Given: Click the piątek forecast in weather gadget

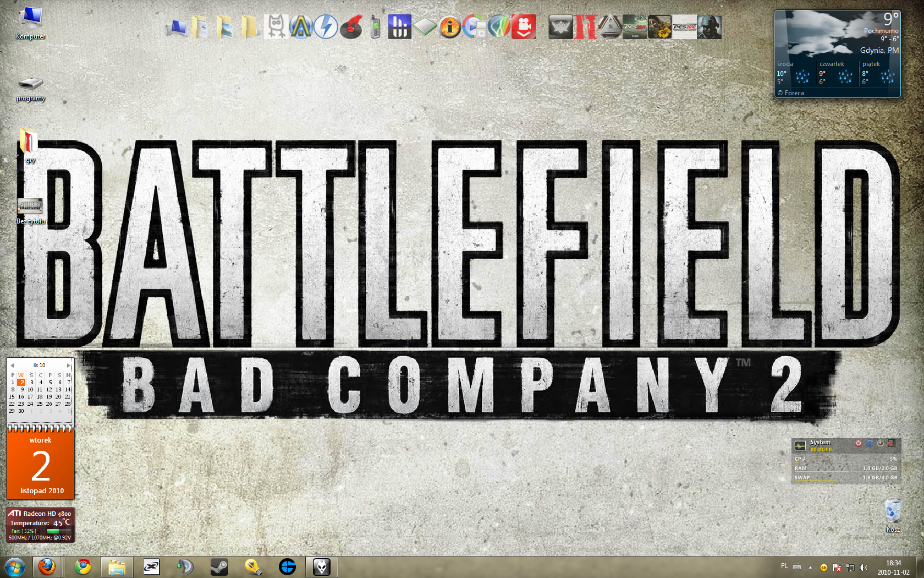Looking at the screenshot, I should point(879,73).
